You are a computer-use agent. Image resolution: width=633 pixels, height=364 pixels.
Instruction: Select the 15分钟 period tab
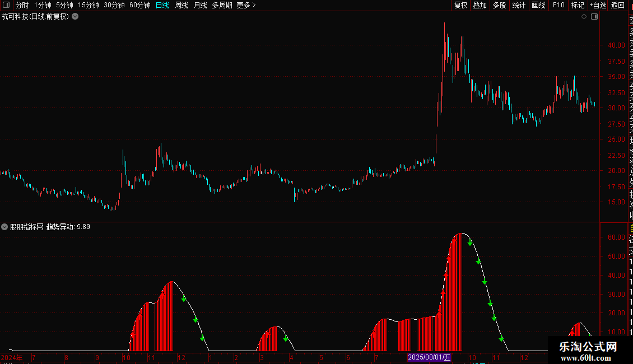[x=89, y=5]
